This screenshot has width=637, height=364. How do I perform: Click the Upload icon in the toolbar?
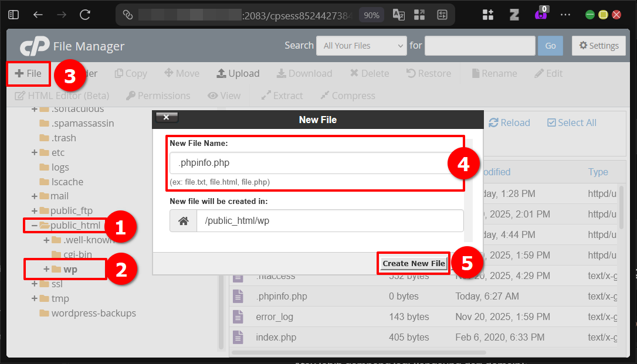238,73
